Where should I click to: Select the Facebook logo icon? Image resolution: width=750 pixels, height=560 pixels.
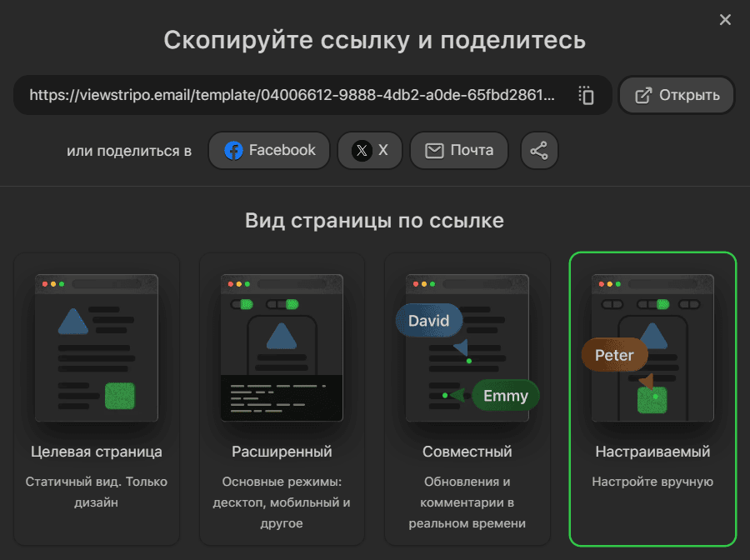pos(233,150)
